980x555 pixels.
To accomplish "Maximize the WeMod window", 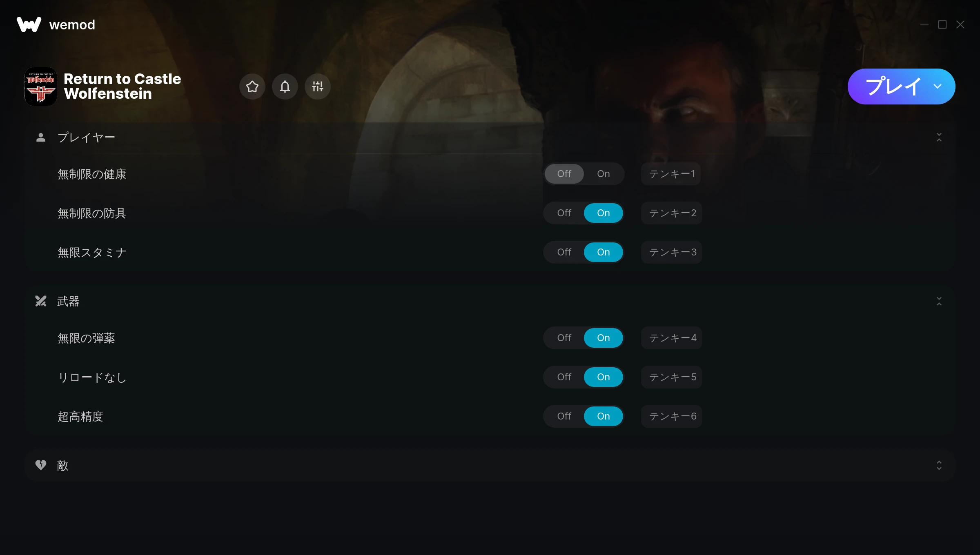I will pos(942,24).
